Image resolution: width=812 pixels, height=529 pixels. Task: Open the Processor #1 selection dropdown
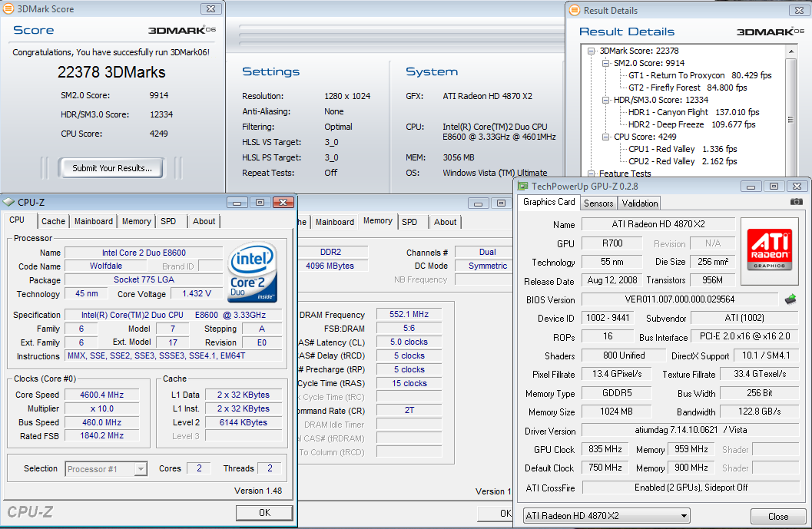pos(141,469)
